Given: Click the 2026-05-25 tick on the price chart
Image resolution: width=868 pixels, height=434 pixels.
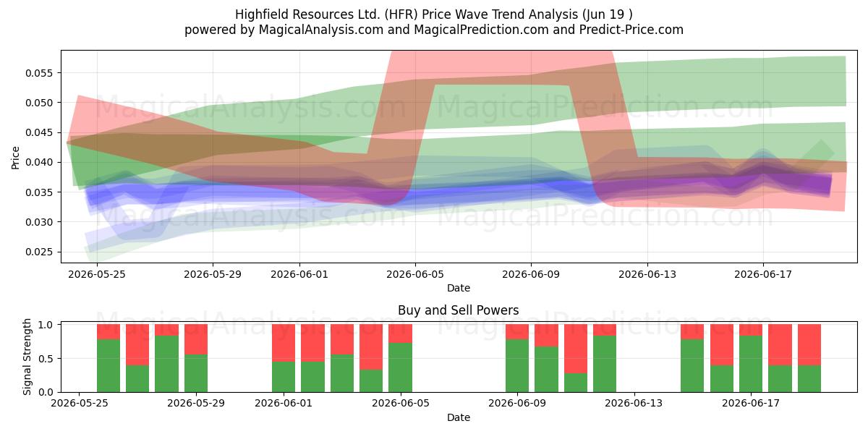Looking at the screenshot, I should point(96,274).
